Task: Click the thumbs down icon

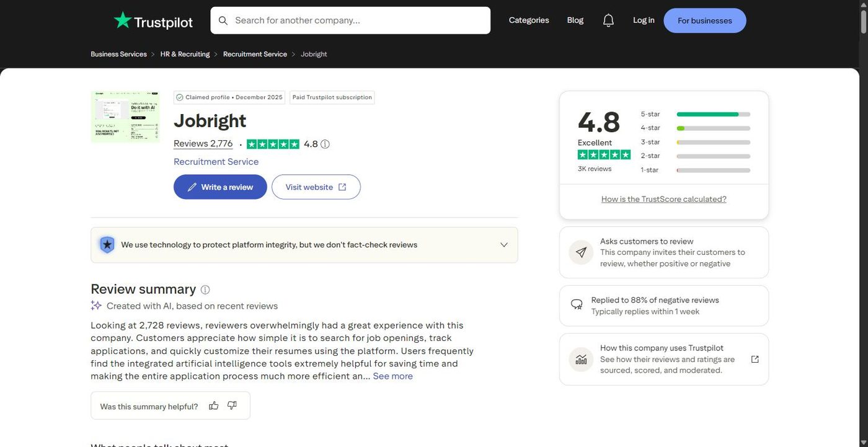Action: coord(232,405)
